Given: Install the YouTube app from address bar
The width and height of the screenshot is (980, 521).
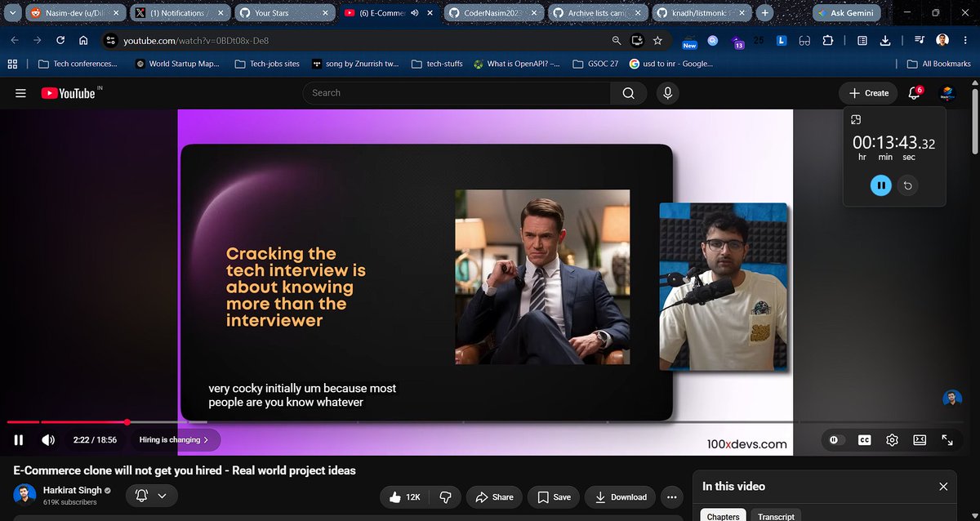Looking at the screenshot, I should [x=638, y=40].
